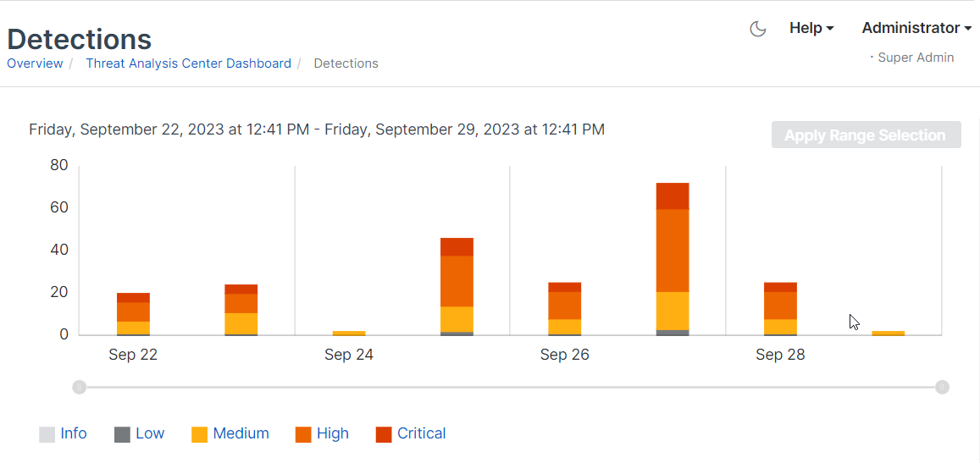Open the Help dropdown menu
980x463 pixels.
pyautogui.click(x=811, y=28)
